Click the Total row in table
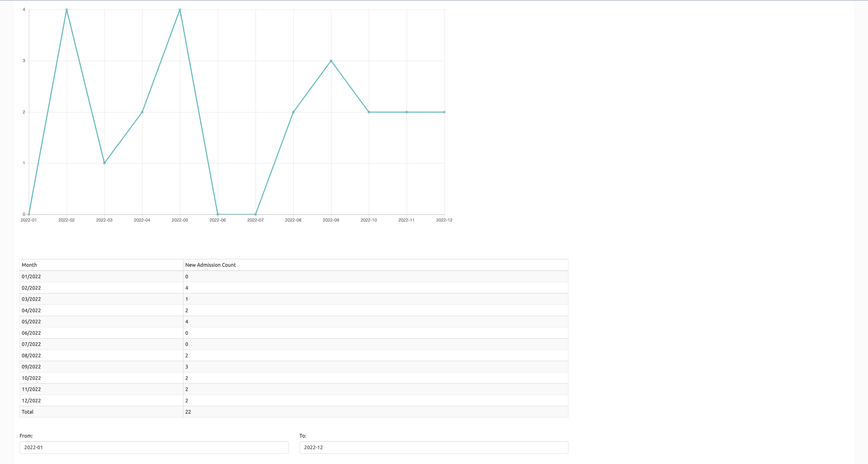Screen dimensions: 868x464 (28, 412)
